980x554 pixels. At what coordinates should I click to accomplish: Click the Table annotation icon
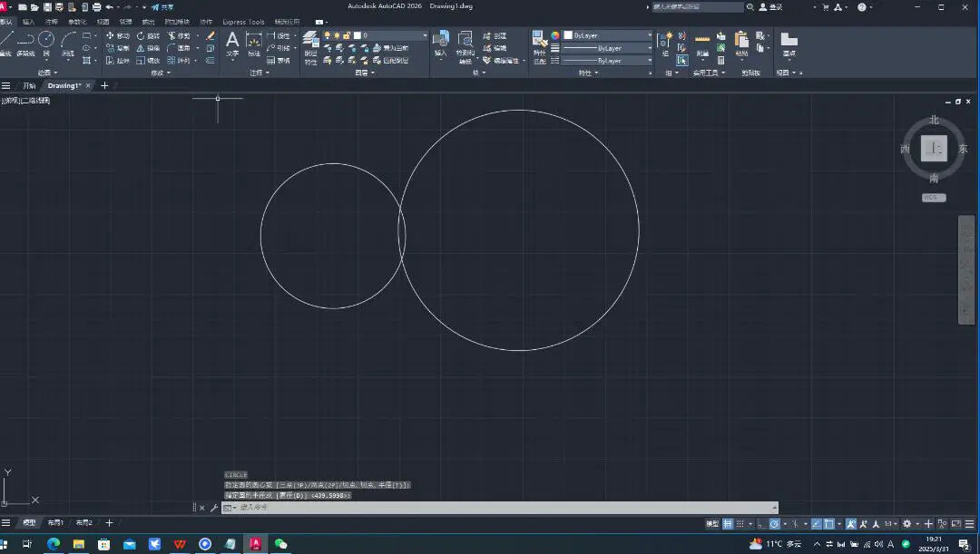(x=279, y=61)
